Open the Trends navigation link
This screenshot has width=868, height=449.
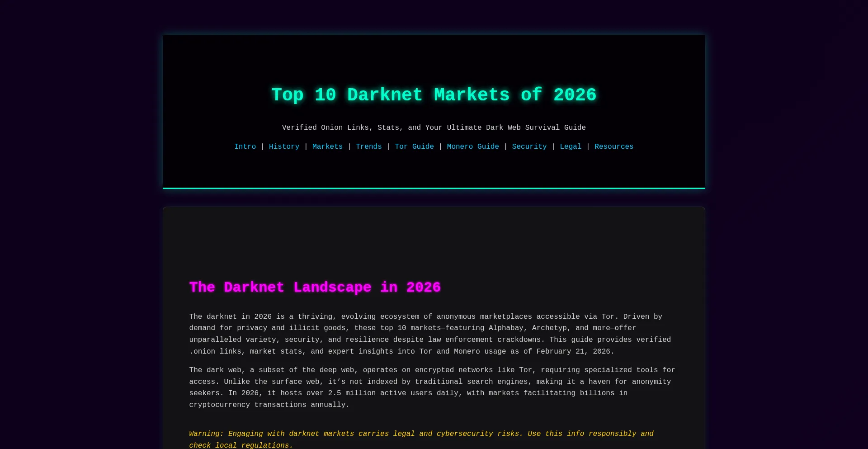pyautogui.click(x=368, y=147)
